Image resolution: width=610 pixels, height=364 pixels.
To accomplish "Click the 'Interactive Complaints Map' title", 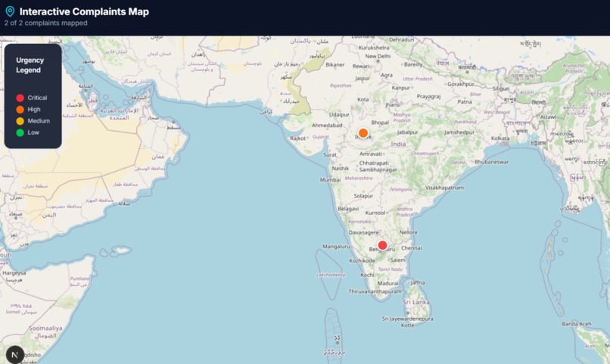I will pyautogui.click(x=84, y=11).
